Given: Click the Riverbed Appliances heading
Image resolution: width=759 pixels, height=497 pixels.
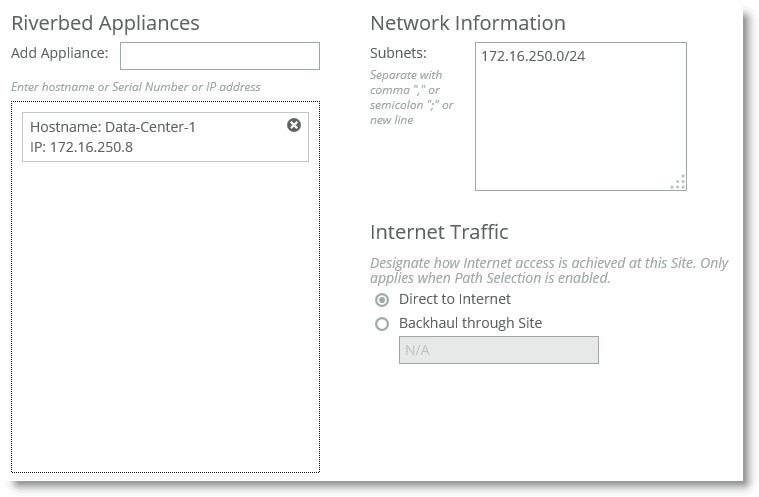Looking at the screenshot, I should (105, 23).
